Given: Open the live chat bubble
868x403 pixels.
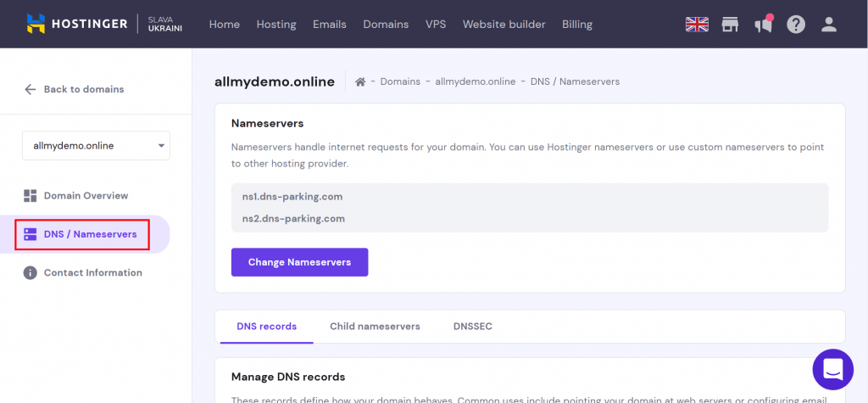Looking at the screenshot, I should (x=832, y=369).
